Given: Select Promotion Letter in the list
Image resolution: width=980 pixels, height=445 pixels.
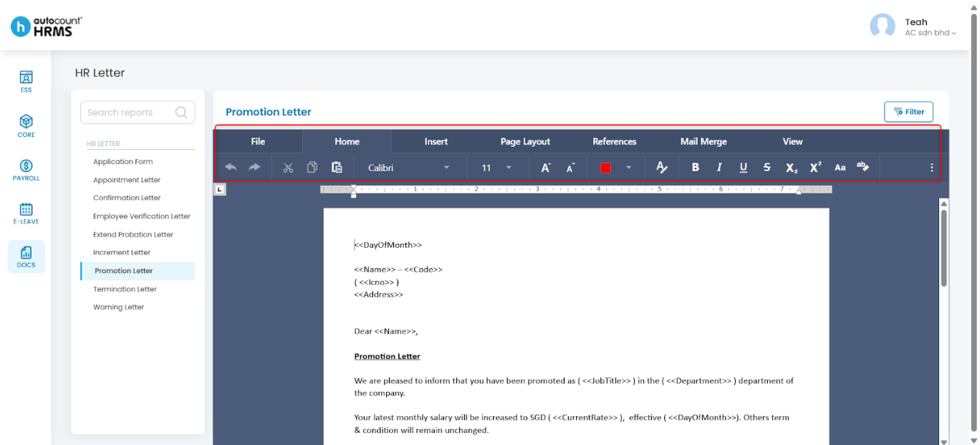Looking at the screenshot, I should (x=138, y=271).
